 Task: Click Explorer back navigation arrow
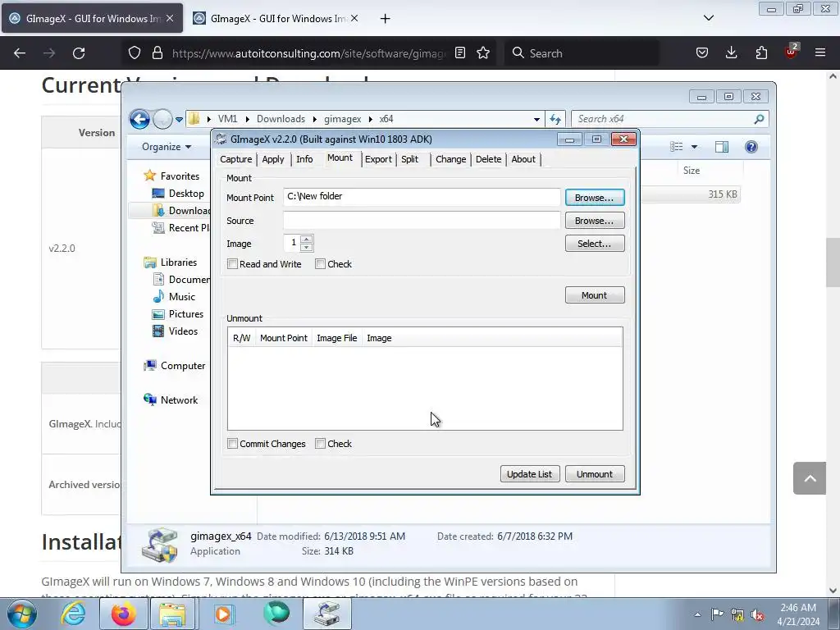click(139, 119)
